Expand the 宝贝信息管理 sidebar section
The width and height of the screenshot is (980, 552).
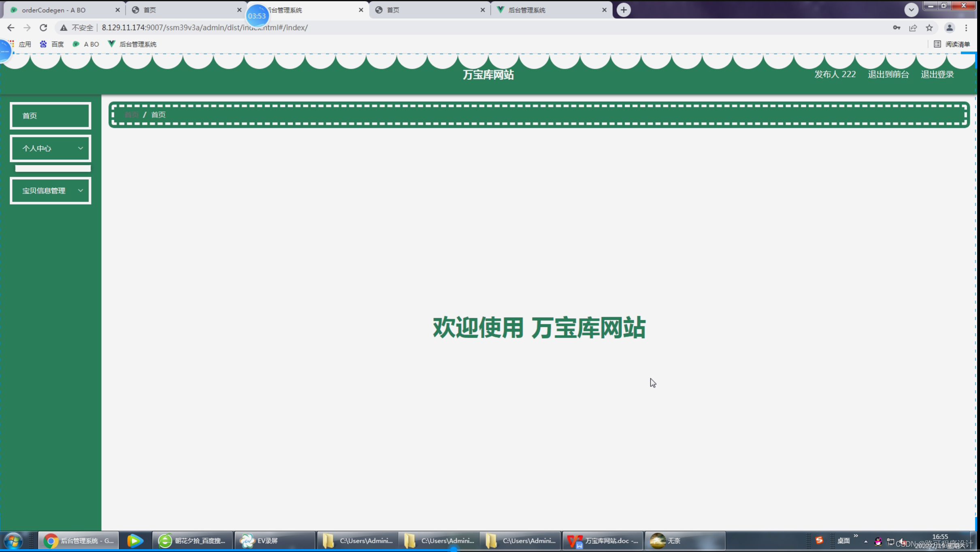point(50,190)
